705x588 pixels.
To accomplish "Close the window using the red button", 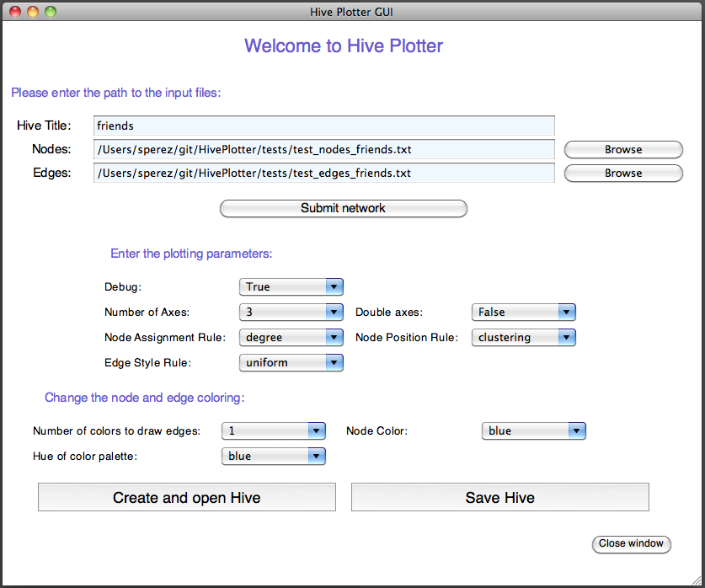I will tap(15, 12).
